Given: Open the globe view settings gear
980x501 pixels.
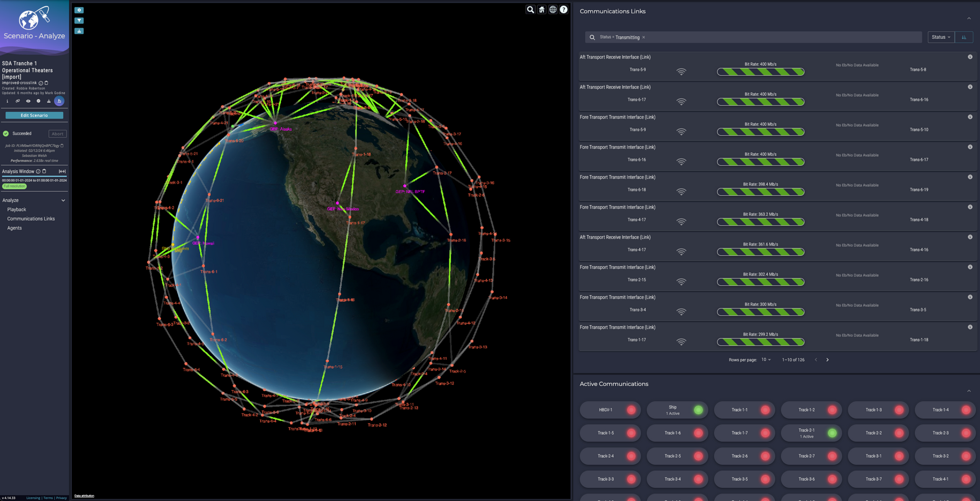Looking at the screenshot, I should click(x=79, y=10).
